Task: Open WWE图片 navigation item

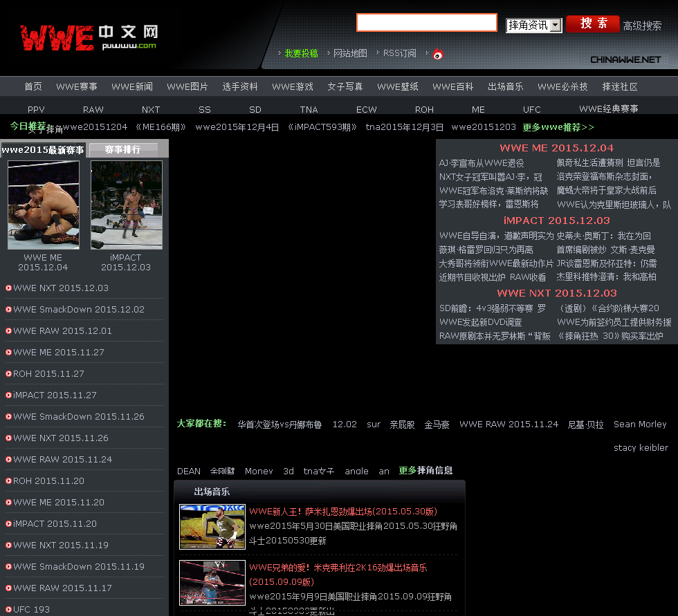Action: click(x=187, y=87)
